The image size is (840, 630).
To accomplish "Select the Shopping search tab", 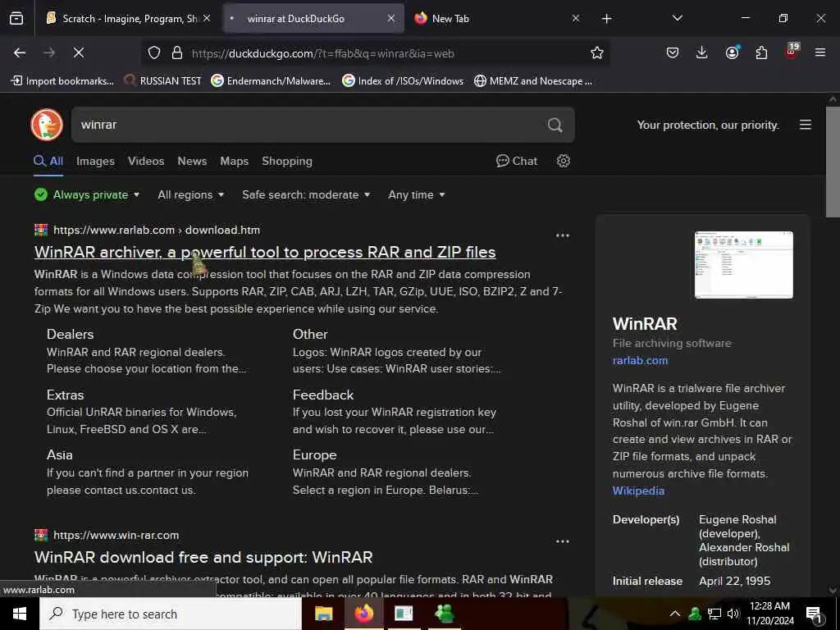I will coord(286,161).
